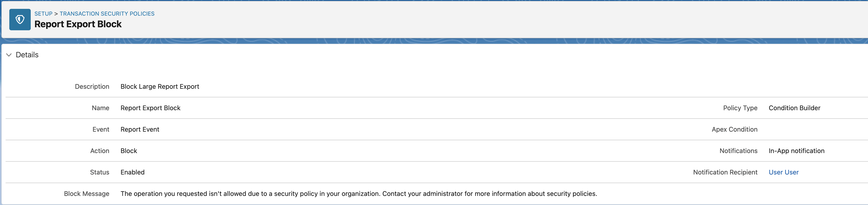Open the User User recipient link

click(784, 172)
